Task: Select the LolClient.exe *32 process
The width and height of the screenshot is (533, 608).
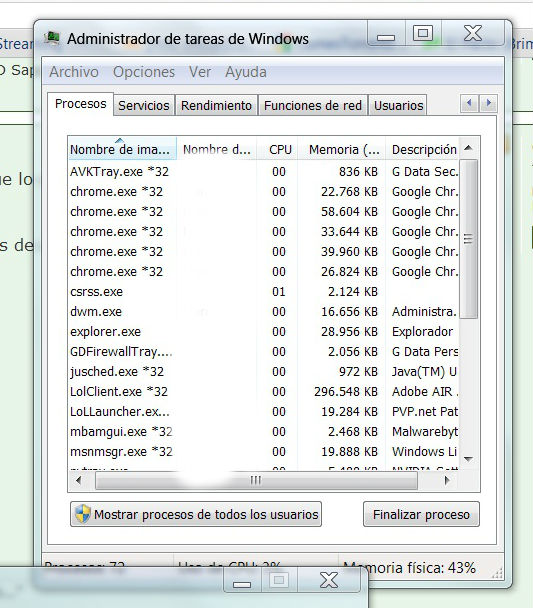Action: 263,392
